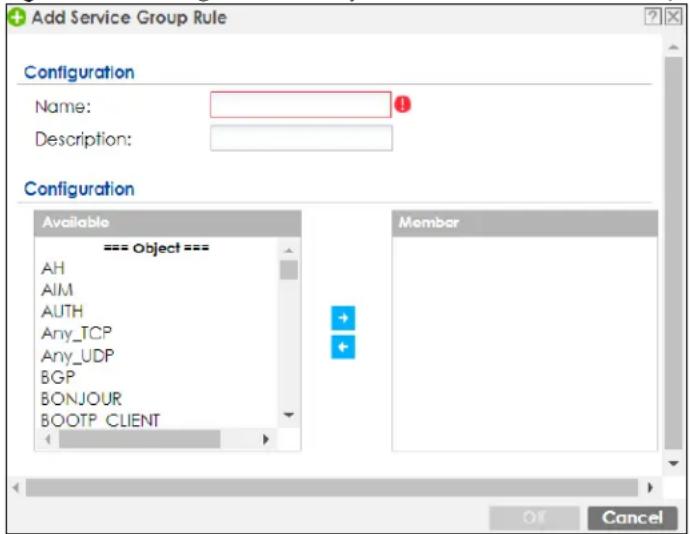Click dialog vertical scrollbar thumb
The width and height of the screenshot is (690, 534).
(673, 253)
